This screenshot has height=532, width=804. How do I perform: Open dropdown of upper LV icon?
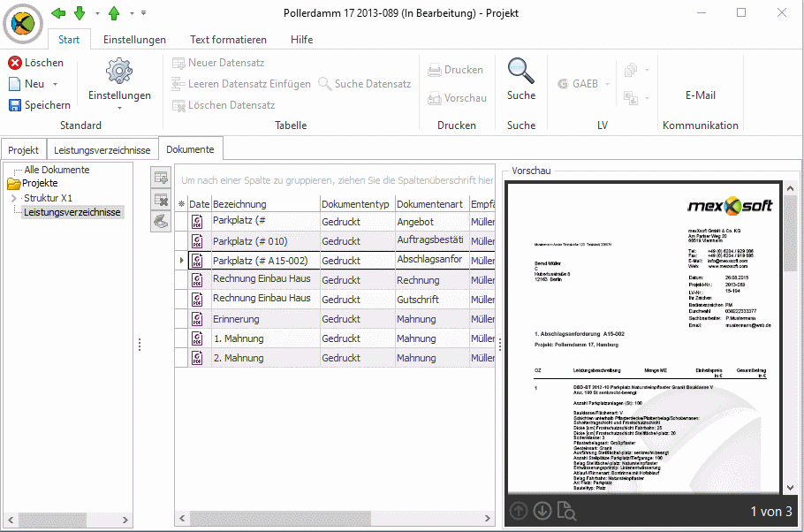pos(647,70)
